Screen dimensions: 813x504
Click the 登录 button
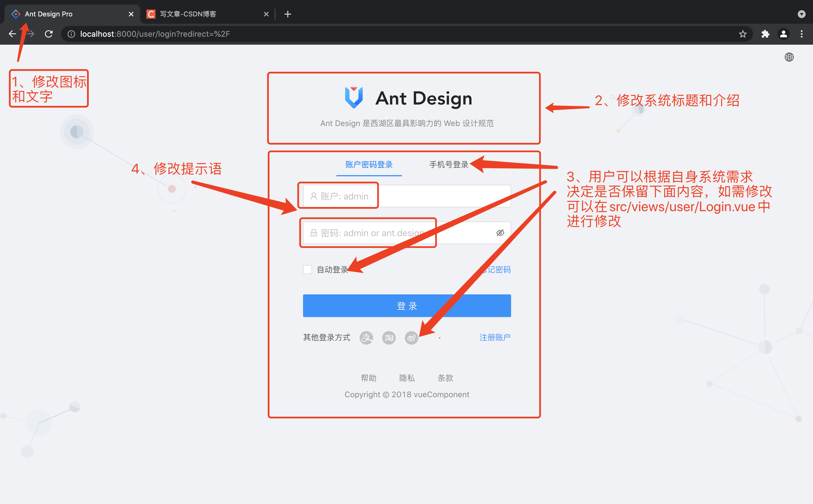pyautogui.click(x=406, y=305)
